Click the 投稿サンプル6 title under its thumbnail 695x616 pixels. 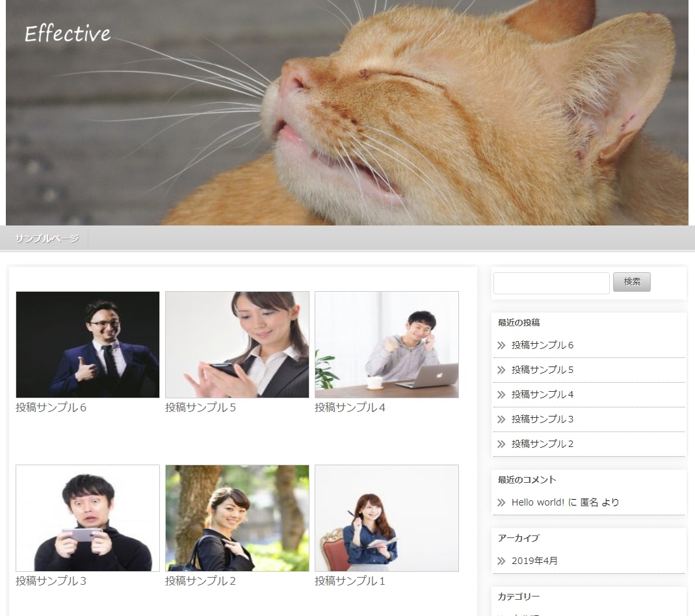click(x=51, y=407)
